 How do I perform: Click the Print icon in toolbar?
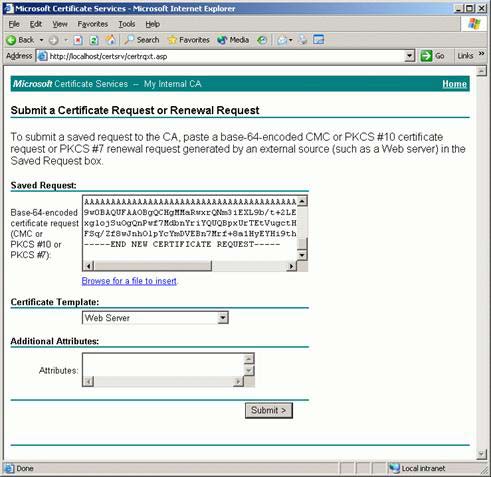coord(303,40)
